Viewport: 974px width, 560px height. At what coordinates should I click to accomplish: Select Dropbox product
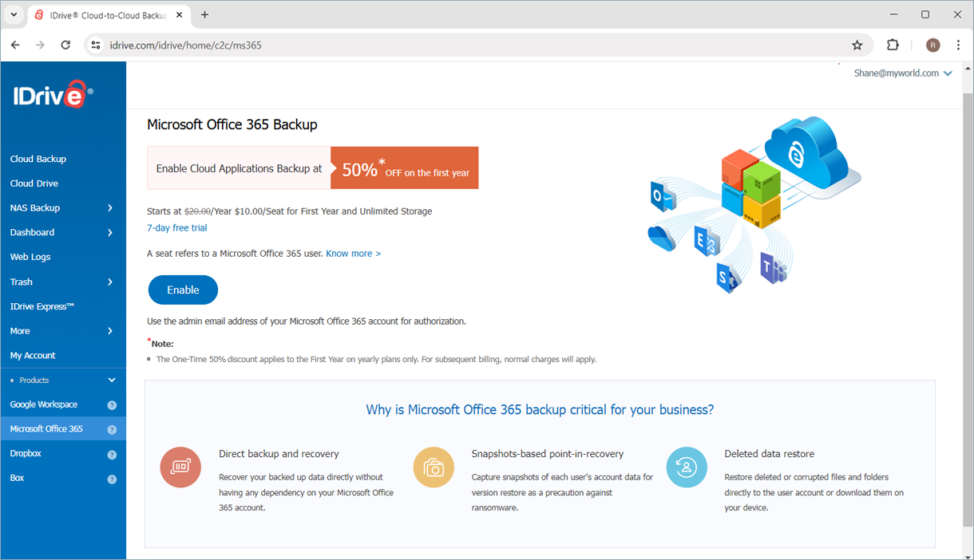click(26, 454)
